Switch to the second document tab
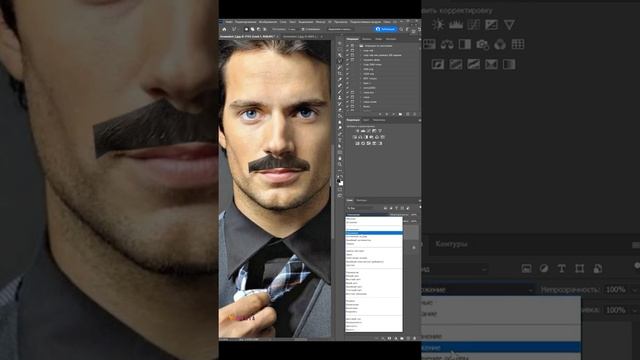 pyautogui.click(x=300, y=37)
